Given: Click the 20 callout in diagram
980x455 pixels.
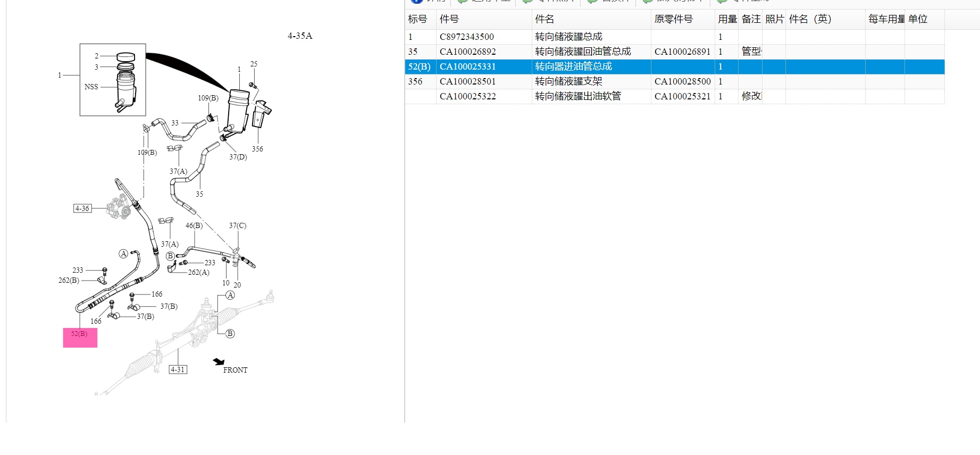Looking at the screenshot, I should 237,285.
